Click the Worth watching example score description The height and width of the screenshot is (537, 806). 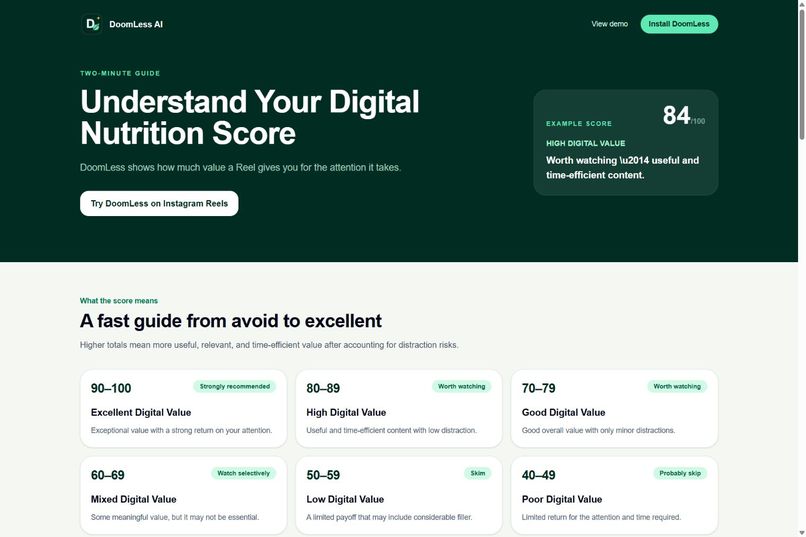622,168
